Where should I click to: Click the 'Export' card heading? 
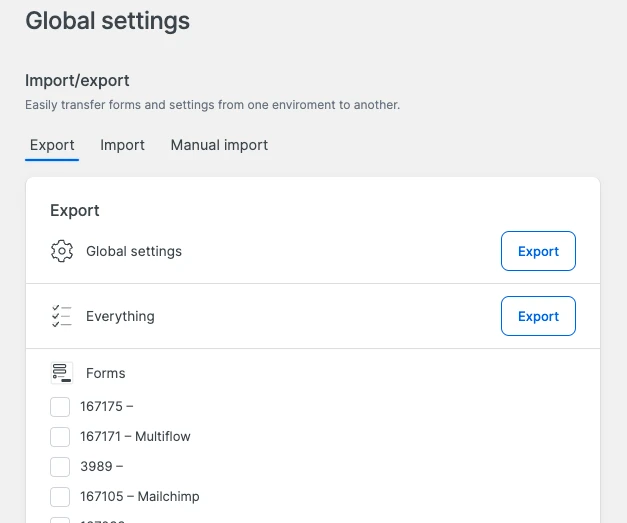pyautogui.click(x=75, y=211)
